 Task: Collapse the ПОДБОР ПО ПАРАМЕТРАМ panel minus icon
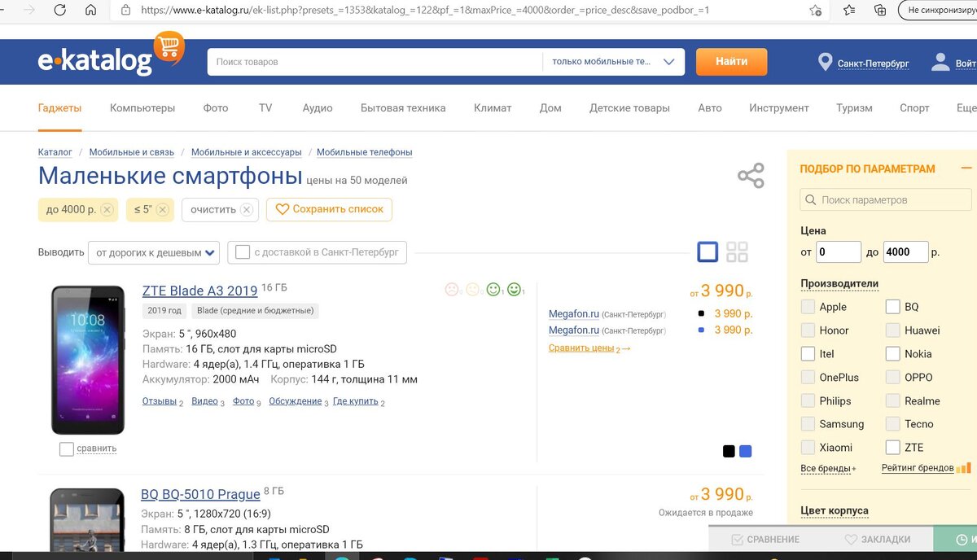(x=966, y=168)
